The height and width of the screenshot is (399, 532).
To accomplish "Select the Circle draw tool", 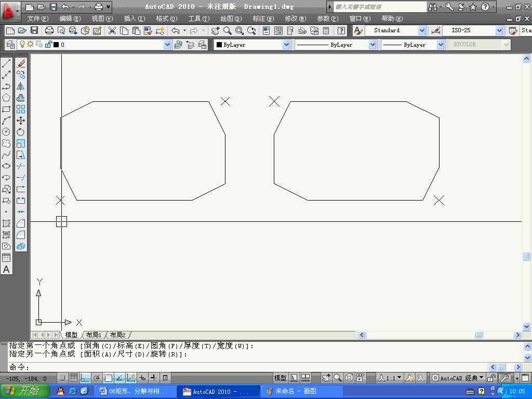I will [6, 132].
